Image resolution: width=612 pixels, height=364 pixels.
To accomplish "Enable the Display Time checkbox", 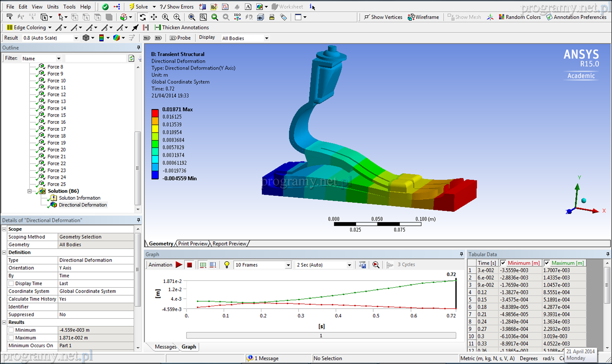I will (11, 283).
